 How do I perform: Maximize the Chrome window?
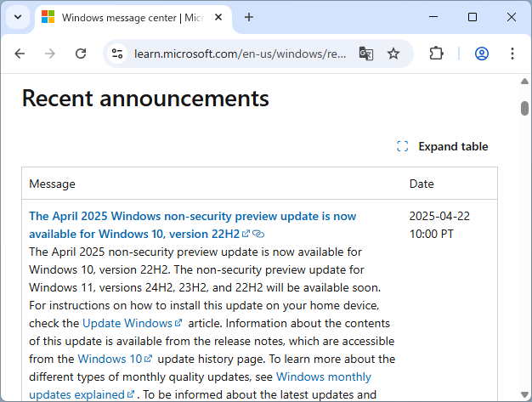(x=473, y=17)
